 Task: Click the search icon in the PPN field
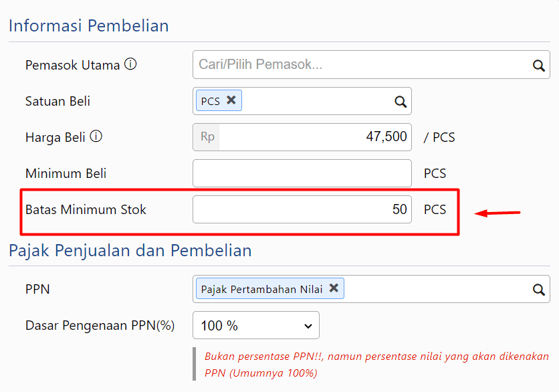[539, 289]
